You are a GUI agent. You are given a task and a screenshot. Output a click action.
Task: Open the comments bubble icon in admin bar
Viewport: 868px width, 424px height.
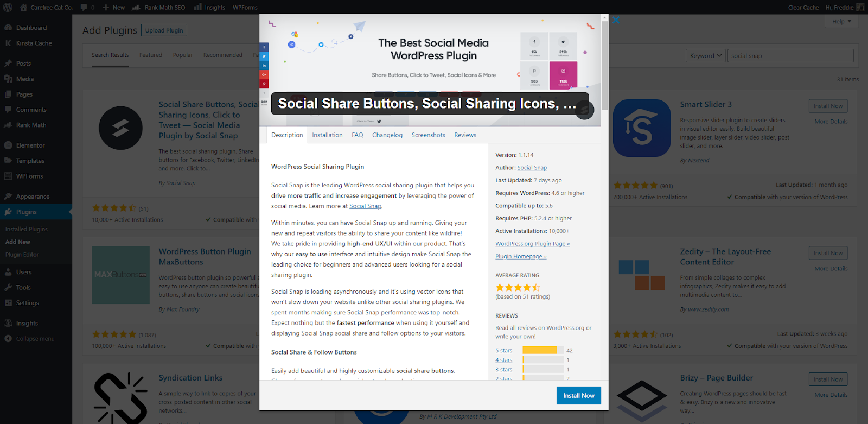coord(84,8)
